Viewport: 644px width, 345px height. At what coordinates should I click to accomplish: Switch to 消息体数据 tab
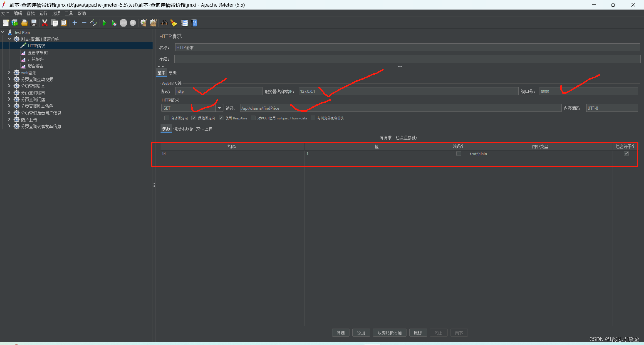coord(183,129)
